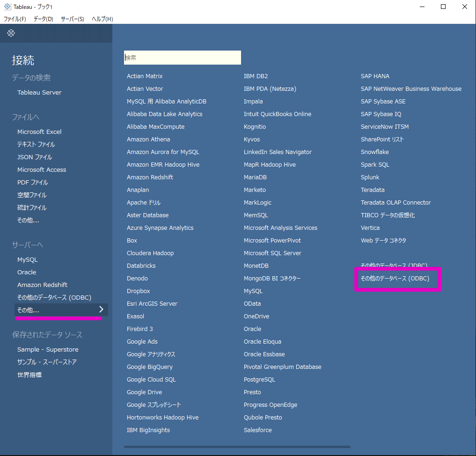Select Amazon Redshift in the left sidebar
The width and height of the screenshot is (476, 456).
pos(42,285)
